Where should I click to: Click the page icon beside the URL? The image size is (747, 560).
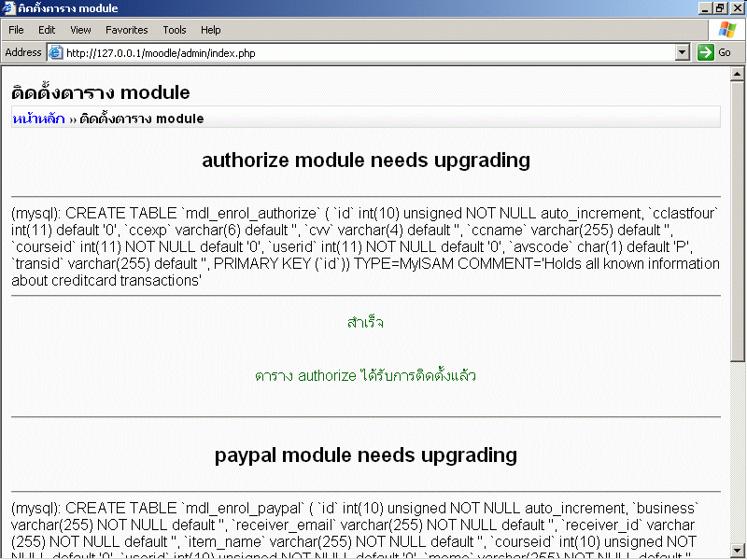pos(55,53)
